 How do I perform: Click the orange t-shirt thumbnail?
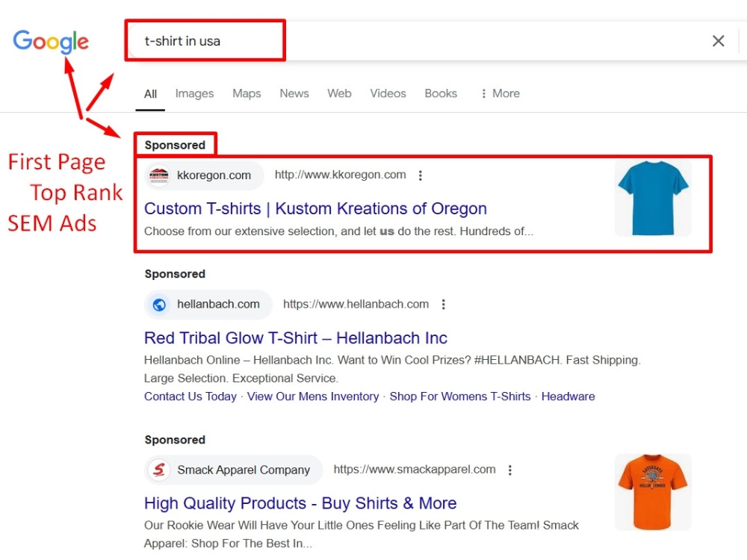pos(653,492)
